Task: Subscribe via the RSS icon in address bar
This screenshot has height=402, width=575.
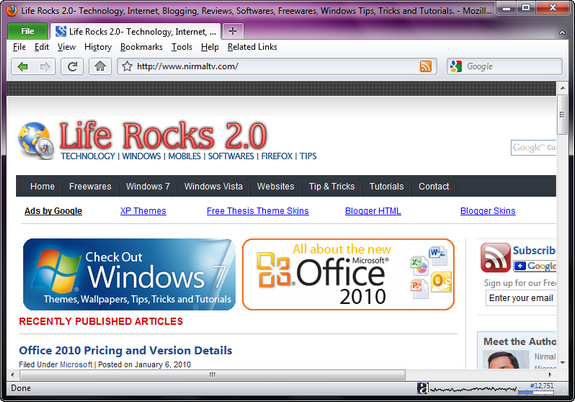Action: click(425, 66)
